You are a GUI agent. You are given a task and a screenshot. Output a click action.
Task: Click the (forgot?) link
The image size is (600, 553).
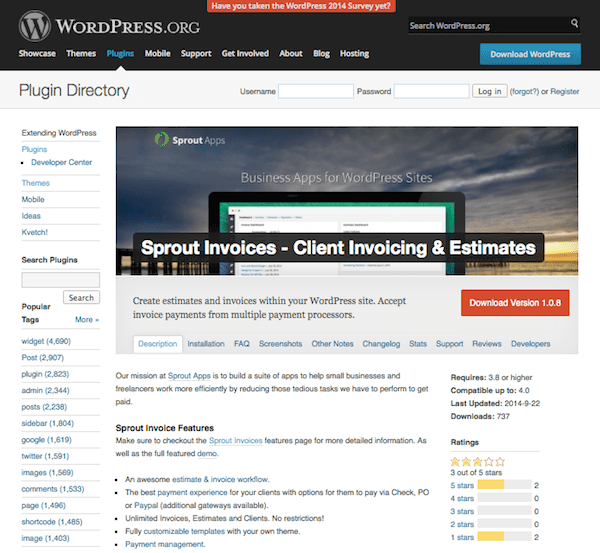(524, 91)
